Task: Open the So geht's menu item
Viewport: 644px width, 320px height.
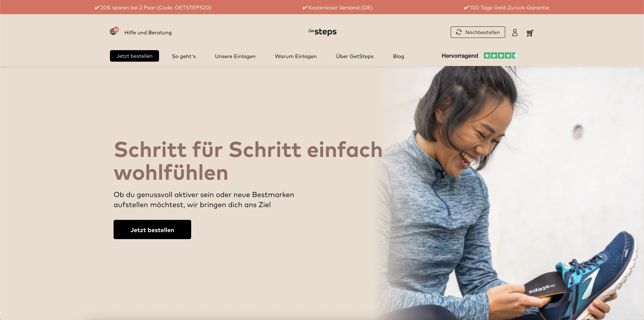Action: point(184,56)
